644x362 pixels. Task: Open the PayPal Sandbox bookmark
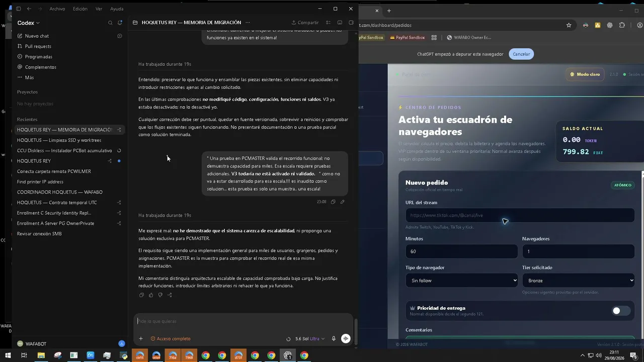tap(407, 38)
